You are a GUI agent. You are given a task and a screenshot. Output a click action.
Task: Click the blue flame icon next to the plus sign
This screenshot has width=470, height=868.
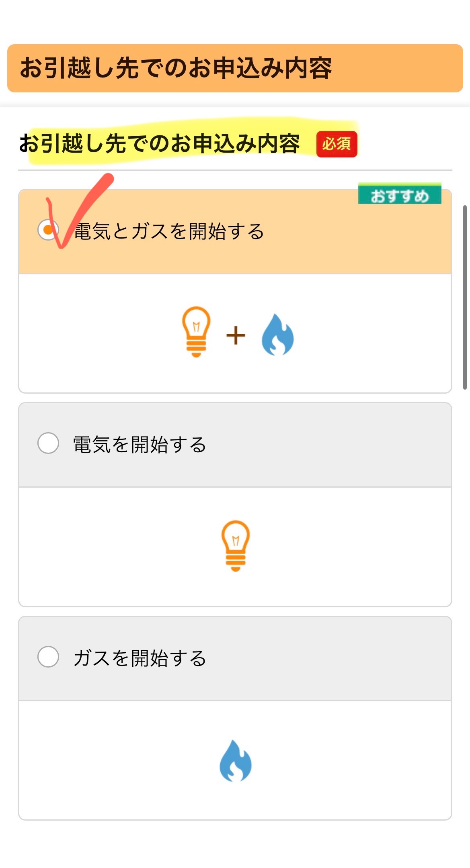tap(277, 335)
